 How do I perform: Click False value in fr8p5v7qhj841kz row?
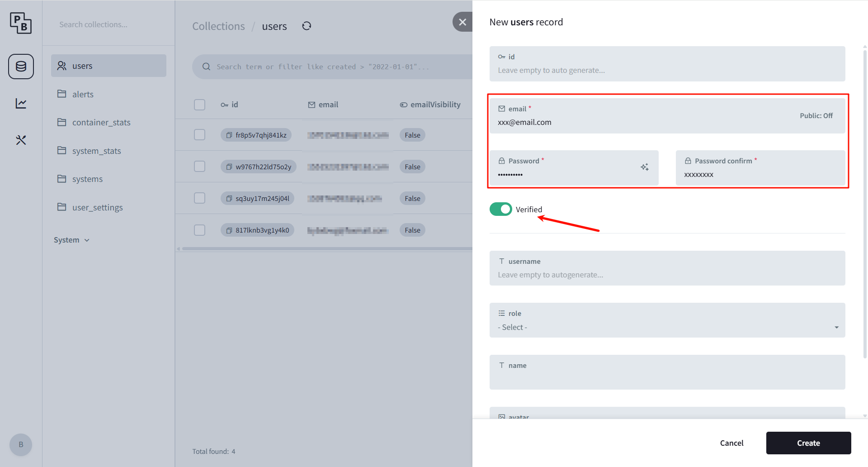[412, 135]
